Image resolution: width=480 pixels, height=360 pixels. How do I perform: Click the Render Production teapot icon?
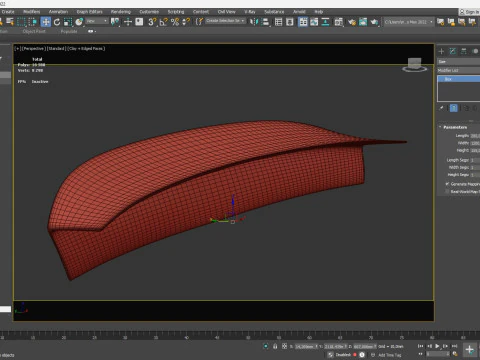[x=374, y=22]
